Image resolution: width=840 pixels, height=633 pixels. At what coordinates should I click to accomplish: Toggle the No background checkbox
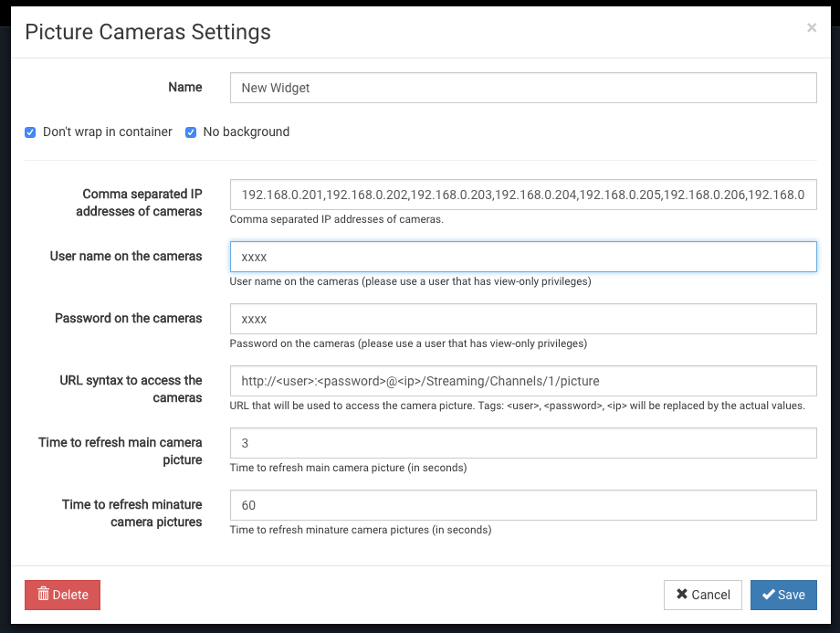click(x=191, y=132)
